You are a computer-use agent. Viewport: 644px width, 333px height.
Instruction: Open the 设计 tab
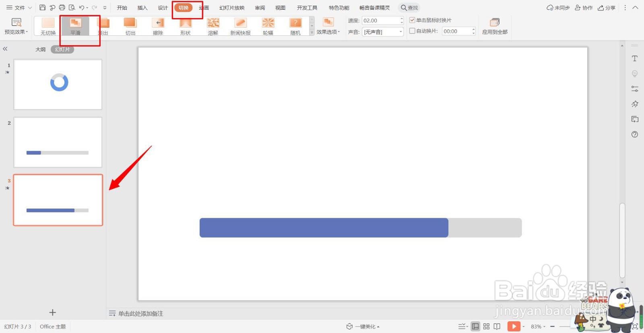click(x=163, y=8)
